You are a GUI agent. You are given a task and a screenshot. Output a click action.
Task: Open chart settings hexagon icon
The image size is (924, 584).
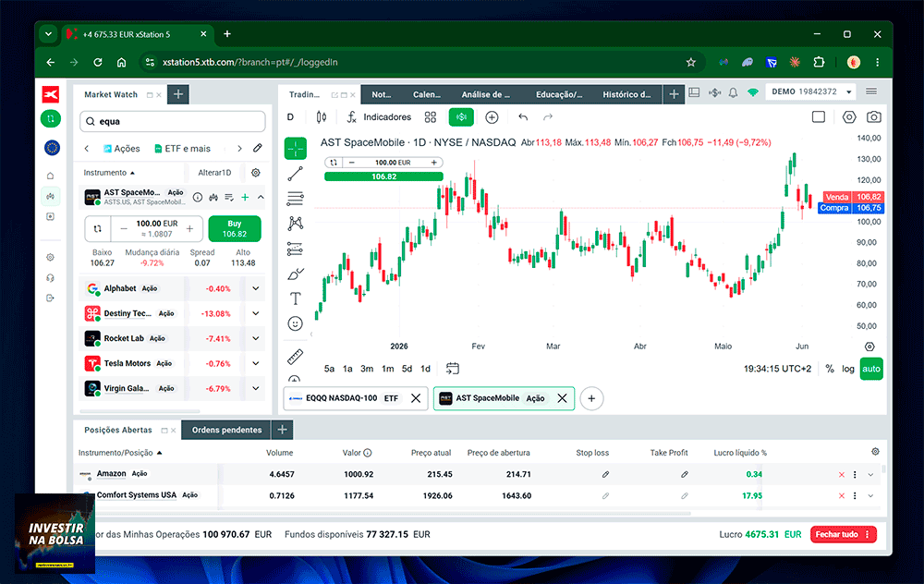click(849, 117)
